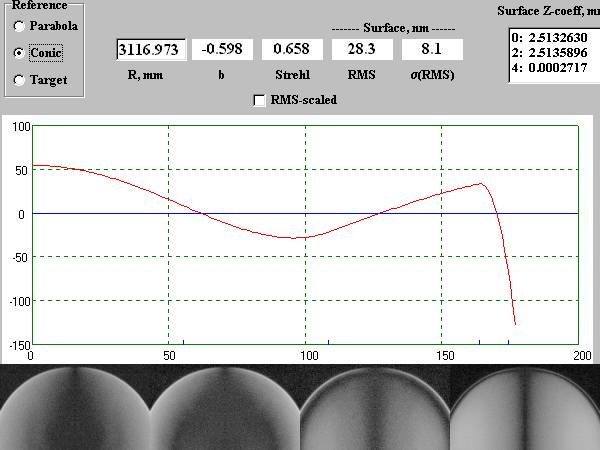Click the b field showing -0.598
The width and height of the screenshot is (600, 450).
pyautogui.click(x=222, y=49)
